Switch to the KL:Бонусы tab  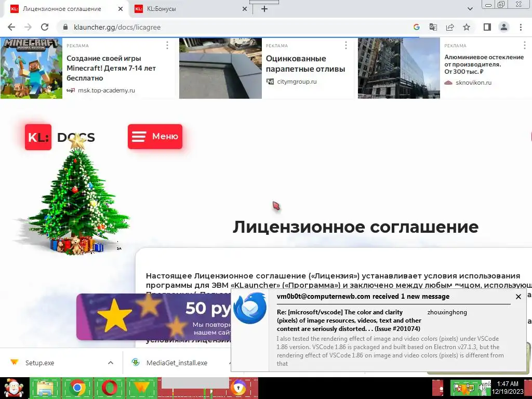click(x=190, y=9)
